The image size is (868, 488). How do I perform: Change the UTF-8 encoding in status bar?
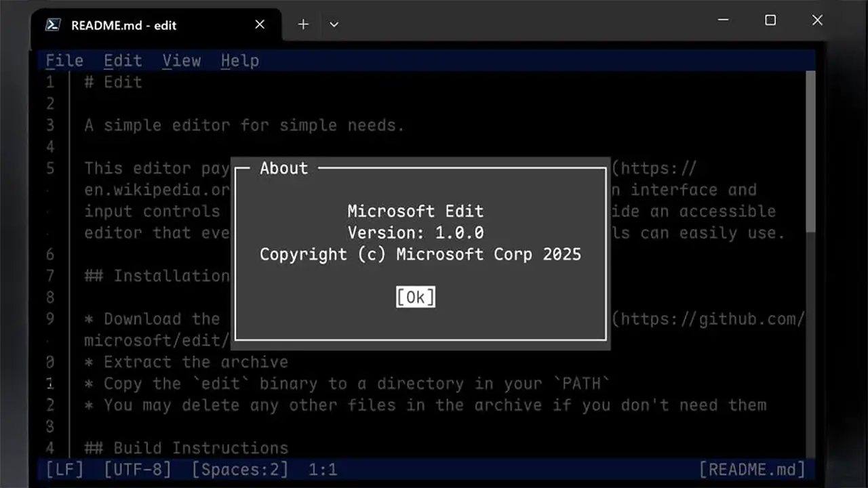138,469
